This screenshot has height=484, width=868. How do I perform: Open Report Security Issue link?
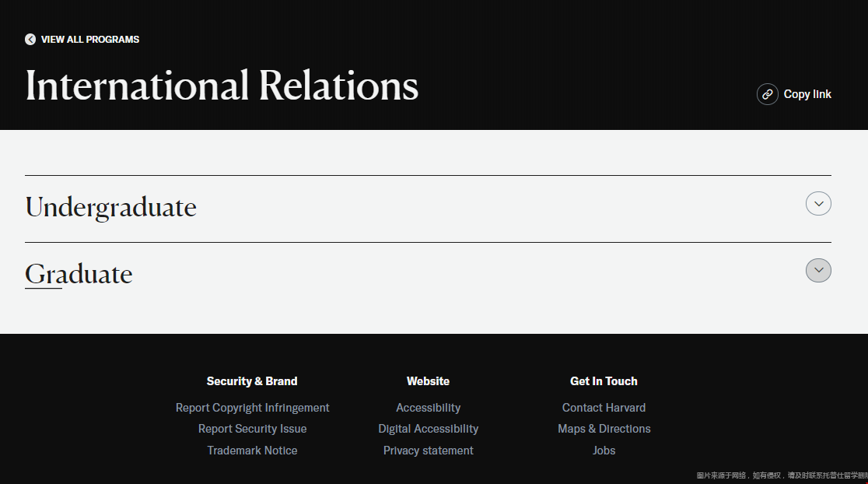pos(252,429)
